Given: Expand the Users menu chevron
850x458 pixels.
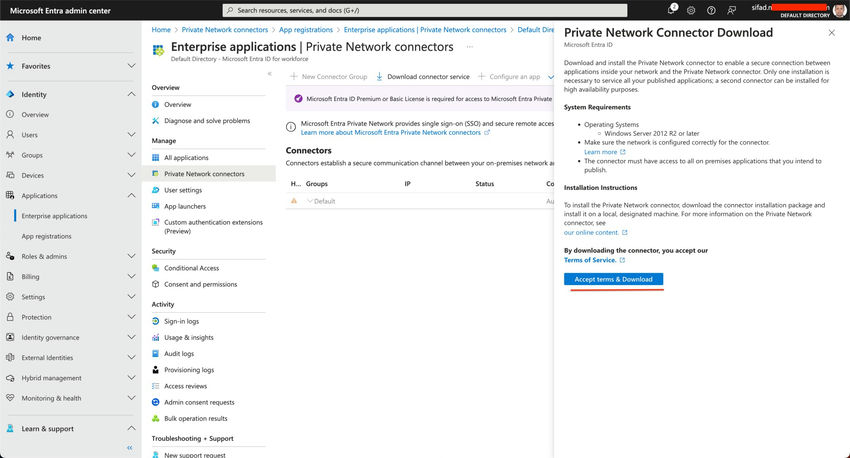Looking at the screenshot, I should [132, 135].
